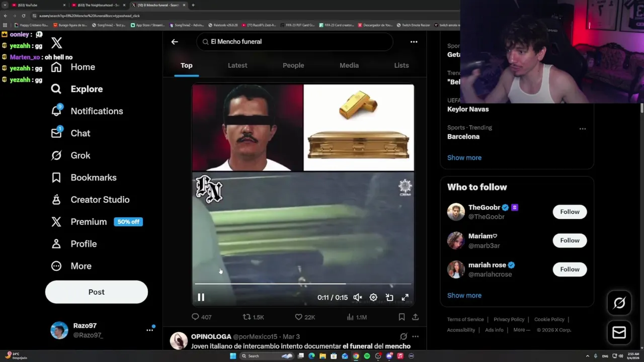Open the OPINOLOGA author name link
644x362 pixels.
[x=211, y=336]
